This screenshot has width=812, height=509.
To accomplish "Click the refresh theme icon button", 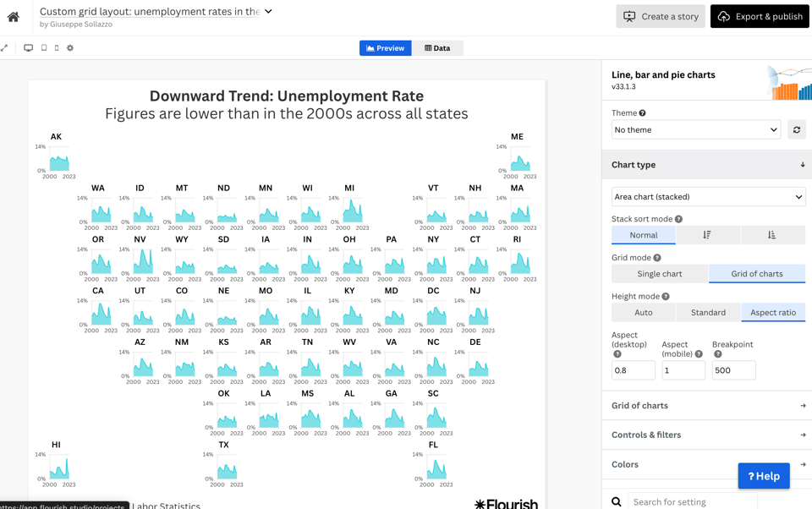I will tap(796, 130).
